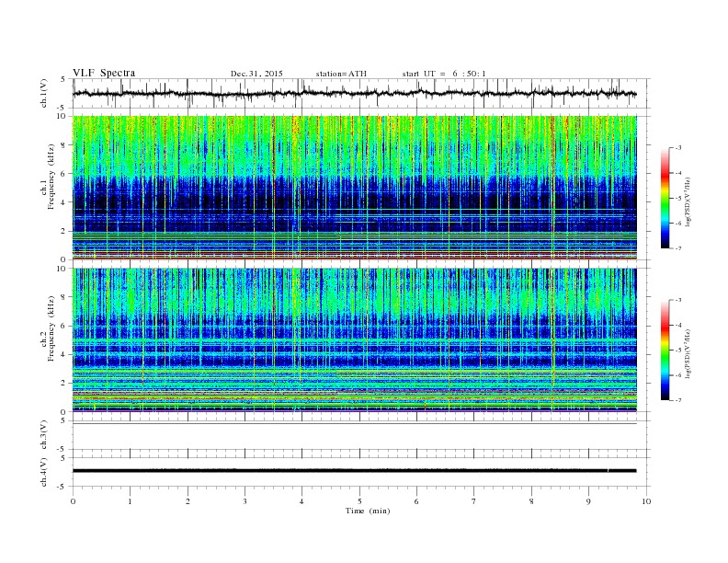Click the flat ch.3 voltage trace
Image resolution: width=728 pixels, height=563 pixels.
354,424
